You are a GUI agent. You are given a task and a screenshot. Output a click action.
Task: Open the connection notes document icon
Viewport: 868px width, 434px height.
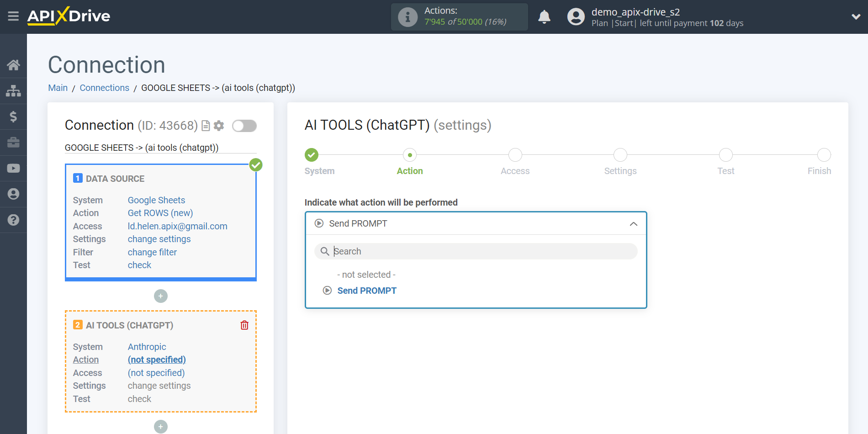pyautogui.click(x=206, y=126)
